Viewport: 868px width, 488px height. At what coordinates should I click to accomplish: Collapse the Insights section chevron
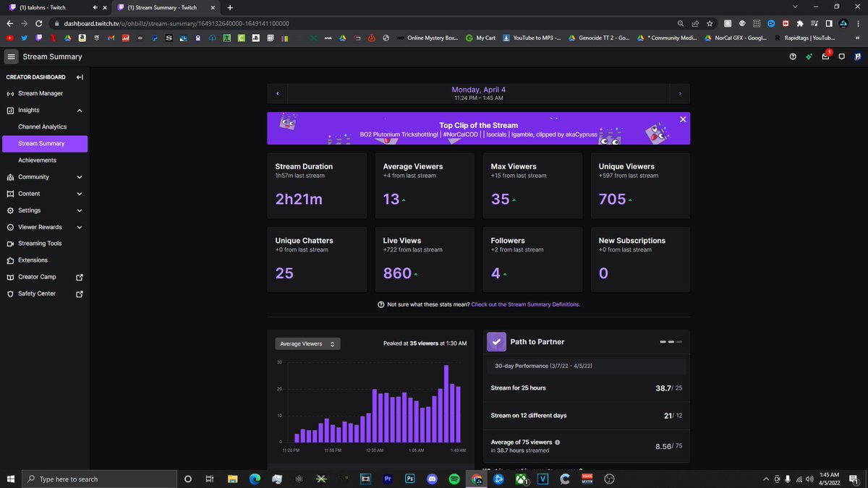pos(80,111)
